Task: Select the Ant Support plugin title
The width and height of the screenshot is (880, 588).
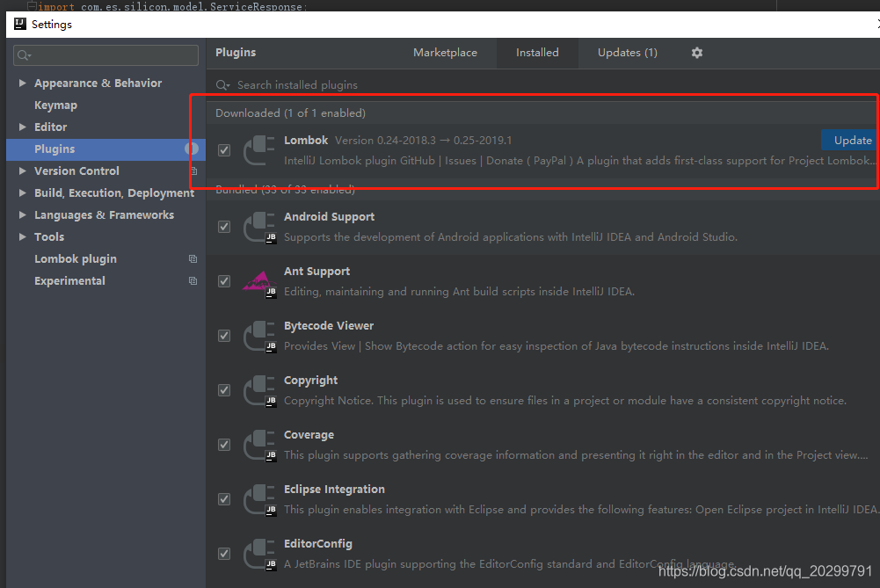Action: pos(316,271)
